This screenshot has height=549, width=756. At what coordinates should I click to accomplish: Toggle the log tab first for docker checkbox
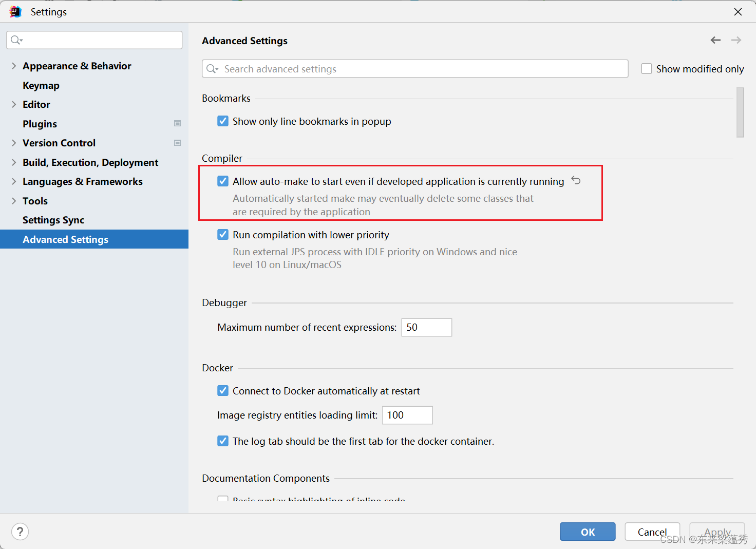point(223,441)
